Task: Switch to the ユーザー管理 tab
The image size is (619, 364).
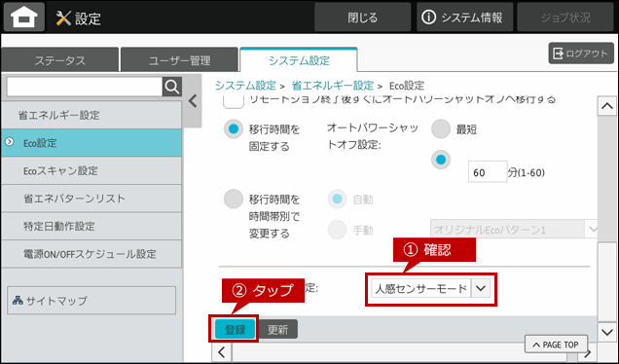Action: tap(180, 60)
